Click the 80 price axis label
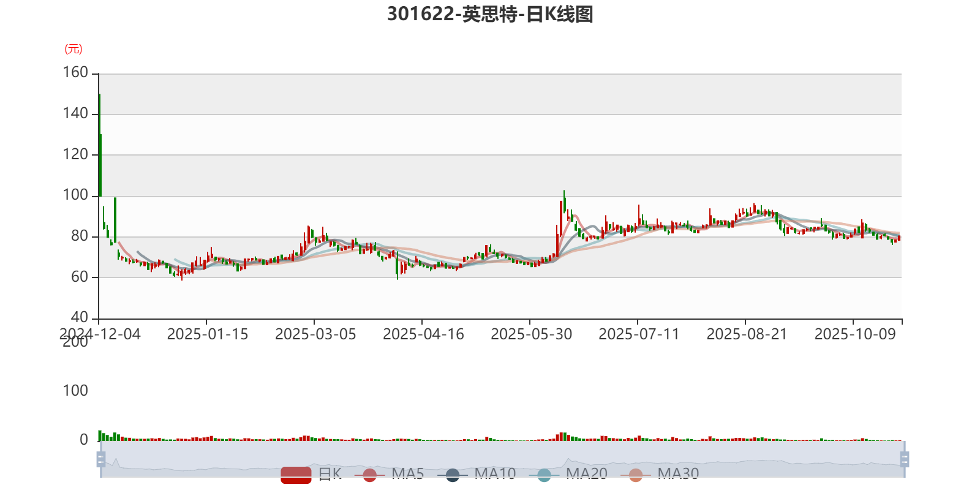The width and height of the screenshot is (980, 490). 80,236
